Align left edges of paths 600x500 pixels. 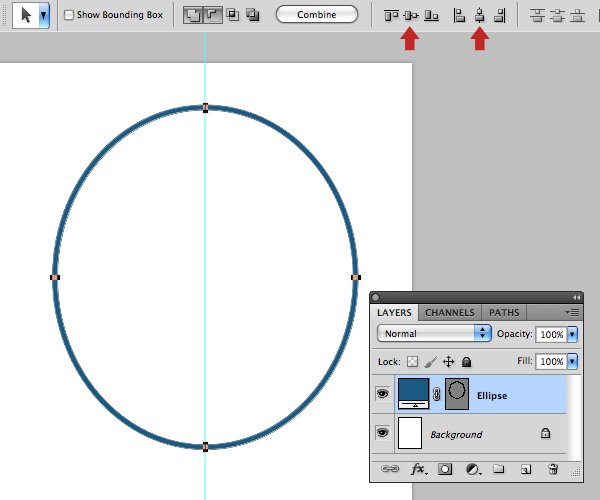pos(459,16)
